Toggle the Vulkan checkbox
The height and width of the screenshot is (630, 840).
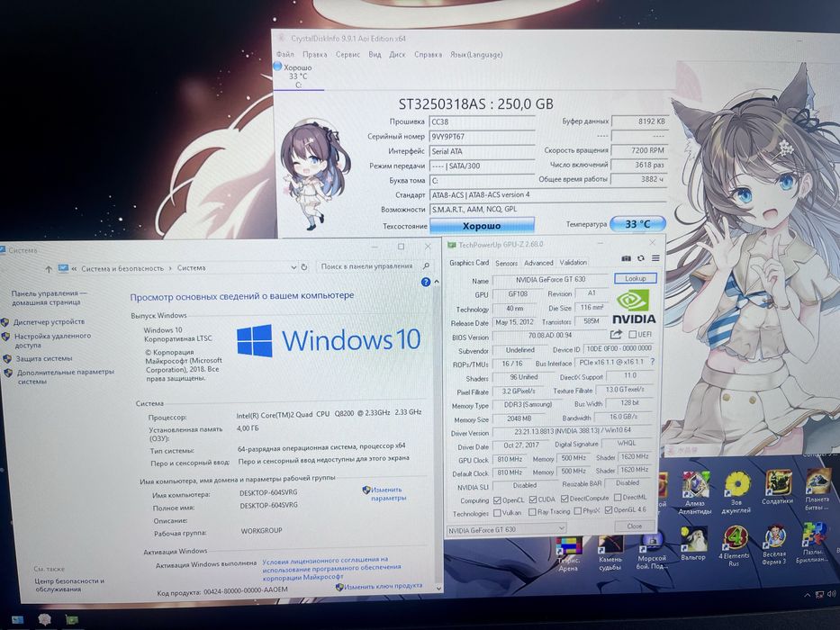497,513
